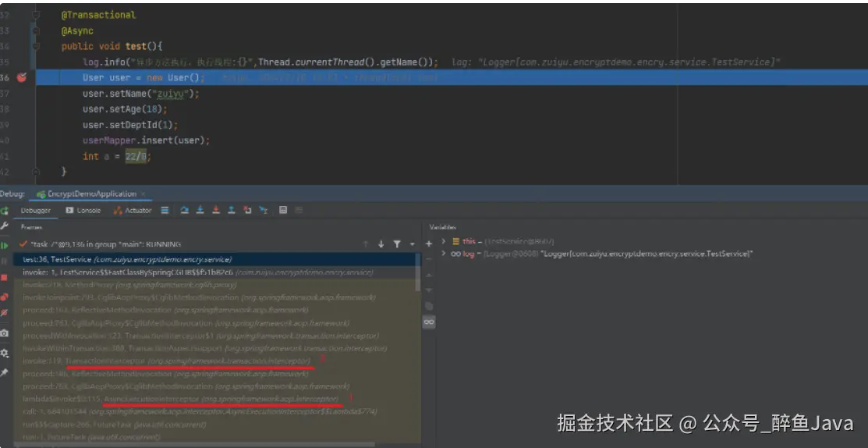Click fold end marker at closing brace

[x=35, y=172]
